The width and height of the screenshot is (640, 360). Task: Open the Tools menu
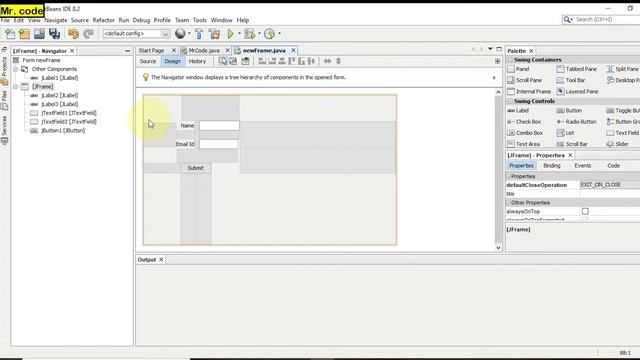tap(200, 20)
